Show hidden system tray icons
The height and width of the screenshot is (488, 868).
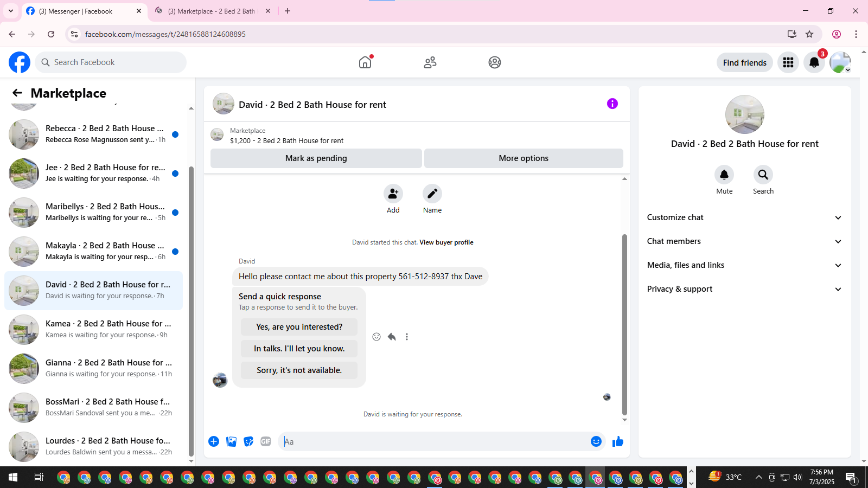pos(758,477)
